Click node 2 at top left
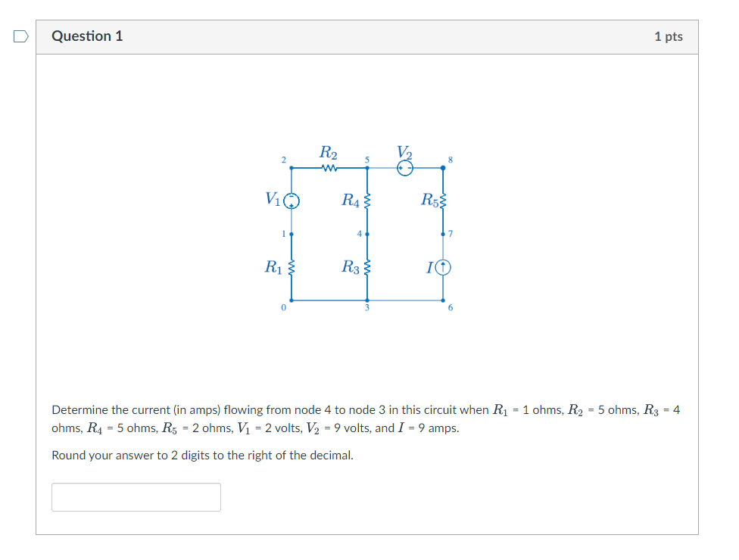The height and width of the screenshot is (560, 739). click(x=292, y=167)
